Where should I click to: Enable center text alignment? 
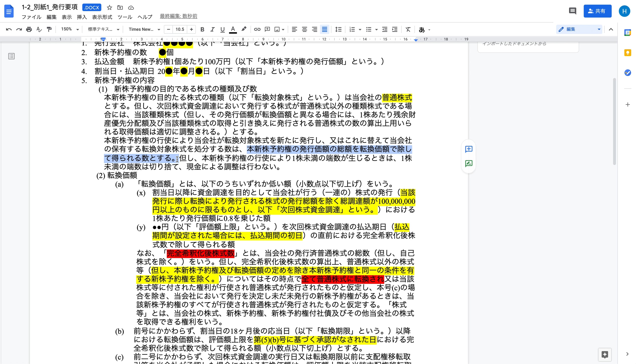(304, 29)
